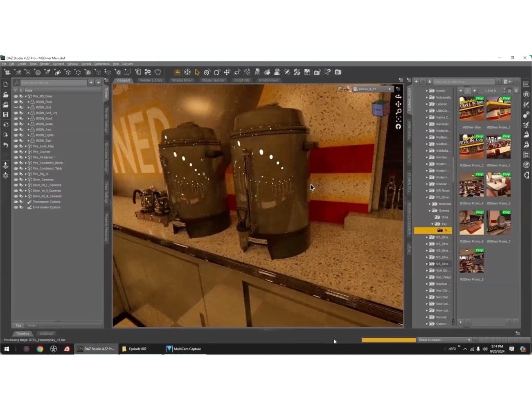This screenshot has width=532, height=409.
Task: Activate the Translate tool
Action: tap(227, 72)
